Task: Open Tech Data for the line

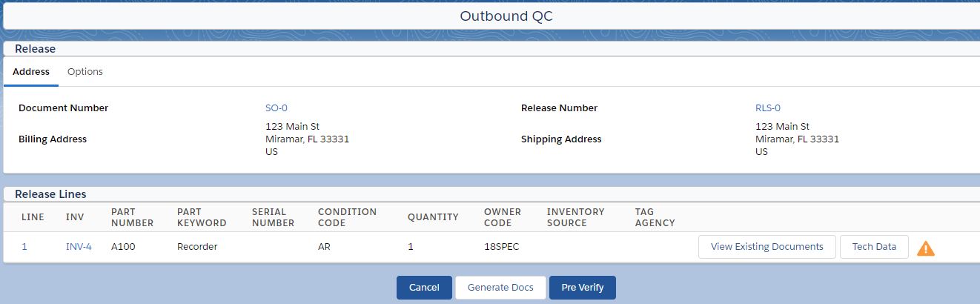Action: [x=875, y=247]
